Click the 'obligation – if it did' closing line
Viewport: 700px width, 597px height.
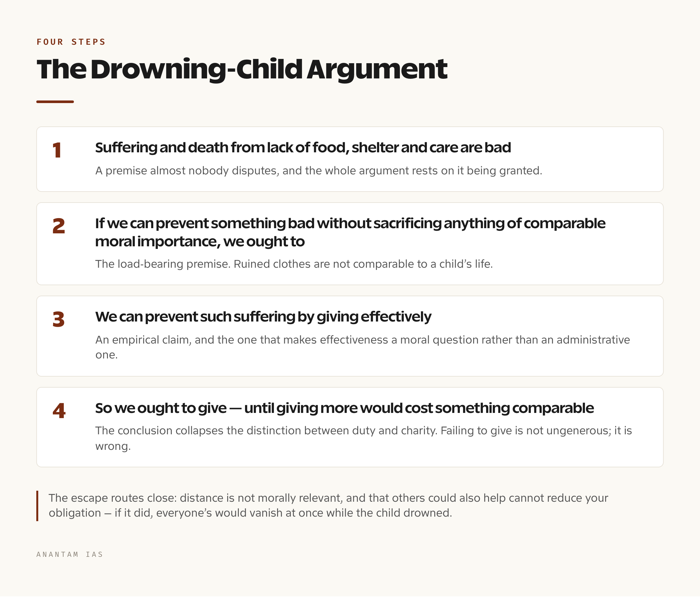click(x=250, y=513)
